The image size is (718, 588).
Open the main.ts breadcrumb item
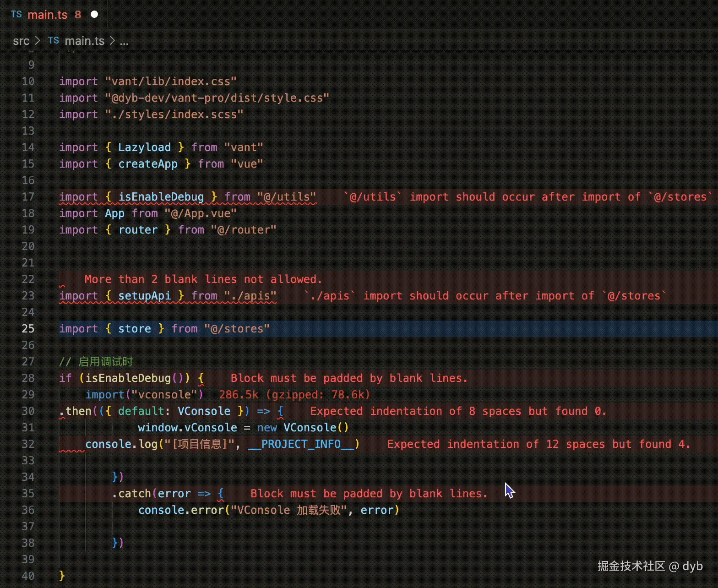tap(84, 41)
